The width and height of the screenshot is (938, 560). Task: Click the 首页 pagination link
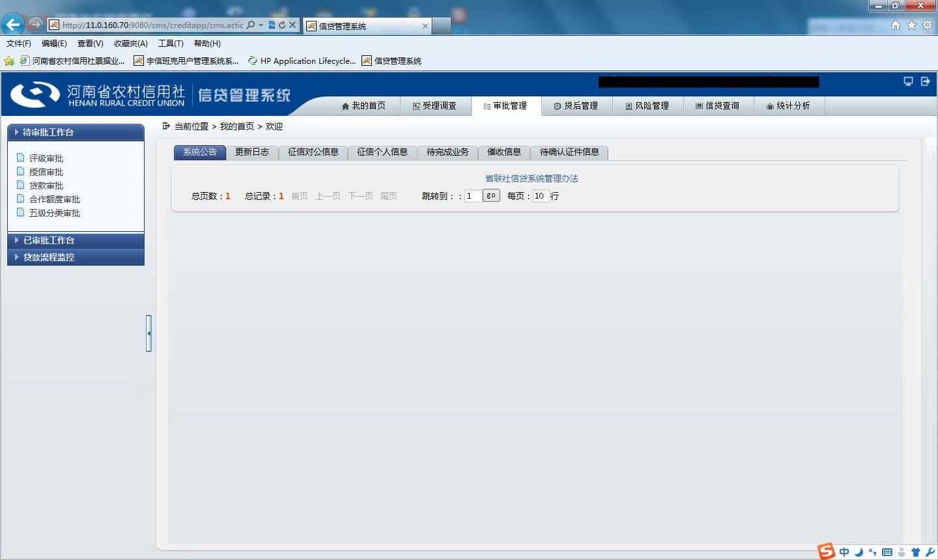tap(300, 196)
